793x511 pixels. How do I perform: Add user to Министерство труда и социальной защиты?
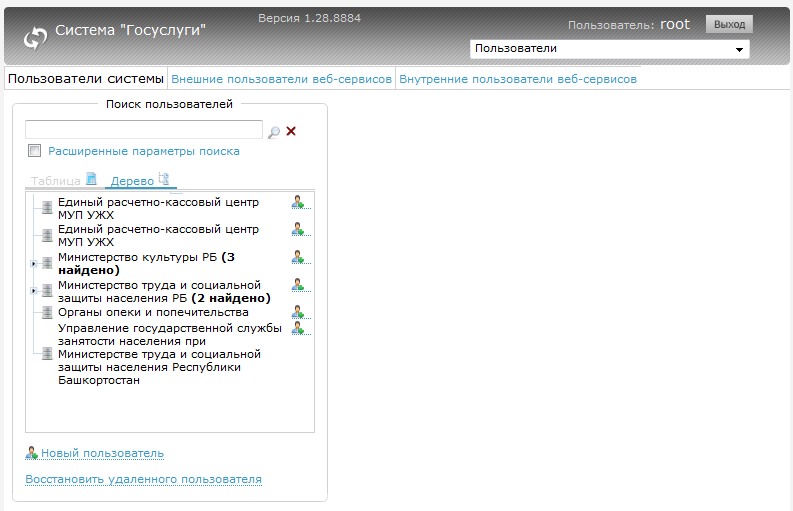click(x=298, y=285)
